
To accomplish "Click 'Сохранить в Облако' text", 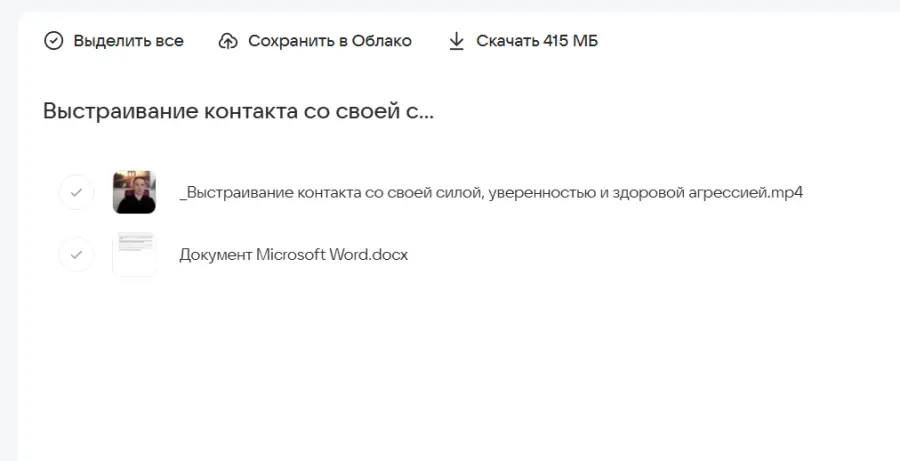I will point(329,41).
